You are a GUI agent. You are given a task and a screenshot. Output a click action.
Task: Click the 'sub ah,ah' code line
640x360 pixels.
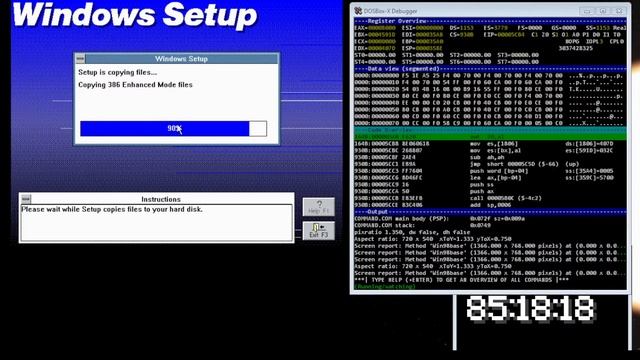[490, 157]
